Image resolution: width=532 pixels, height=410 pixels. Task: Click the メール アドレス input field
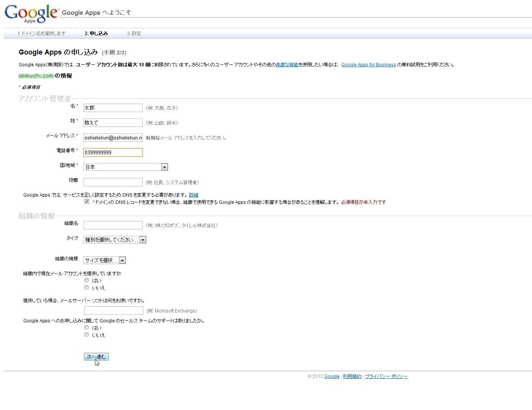click(113, 138)
